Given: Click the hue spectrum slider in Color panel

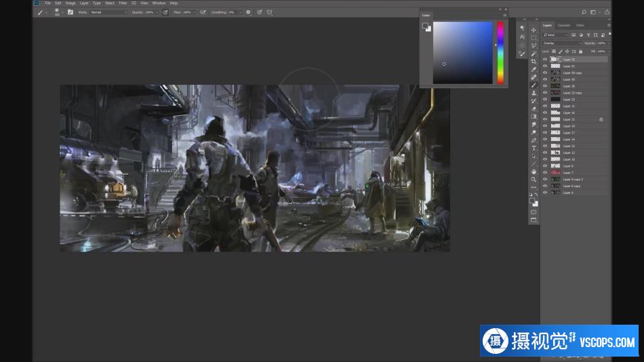Looking at the screenshot, I should tap(500, 53).
